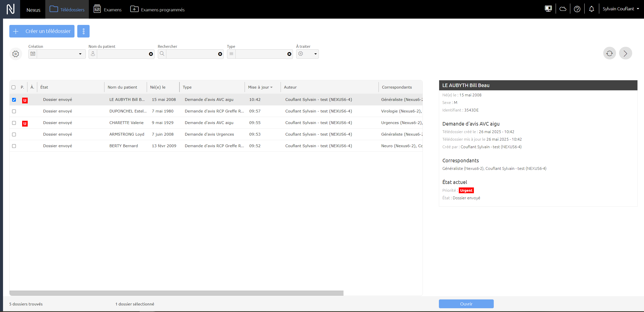The width and height of the screenshot is (644, 312).
Task: Uncheck the LE AUBYTH Bill row checkbox
Action: point(14,100)
